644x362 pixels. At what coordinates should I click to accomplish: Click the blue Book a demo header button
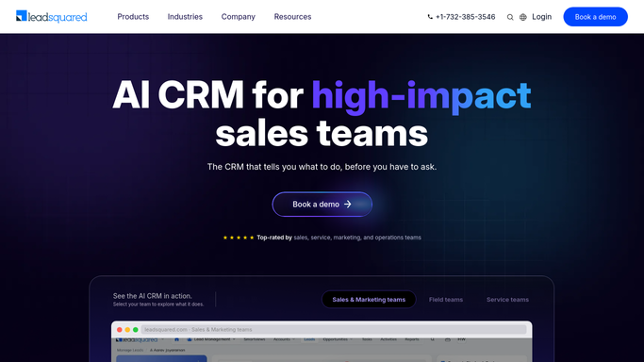click(595, 17)
